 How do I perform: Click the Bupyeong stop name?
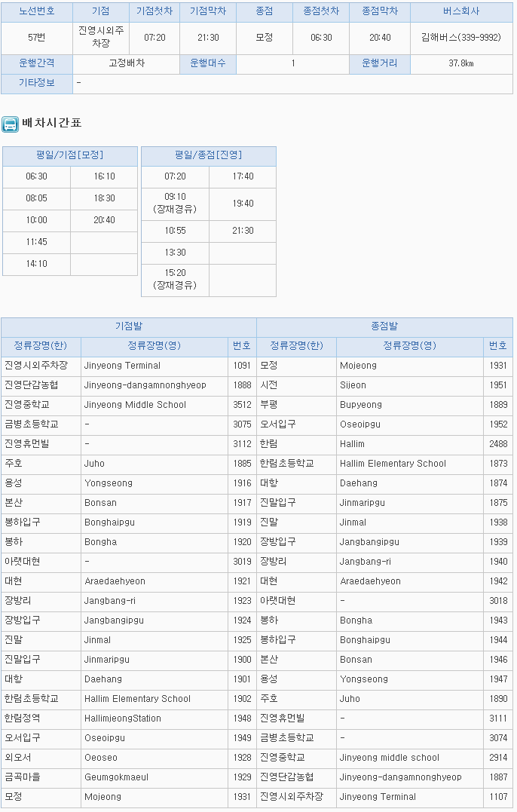click(x=361, y=405)
